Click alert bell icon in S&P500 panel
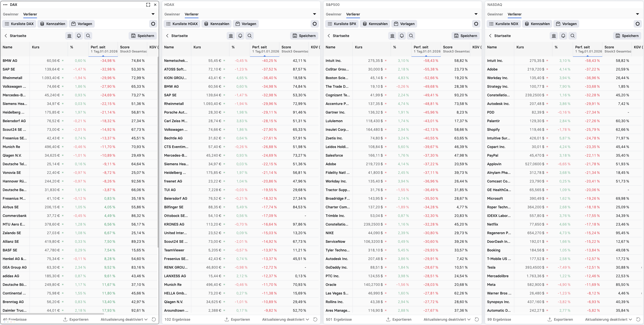 pyautogui.click(x=401, y=36)
